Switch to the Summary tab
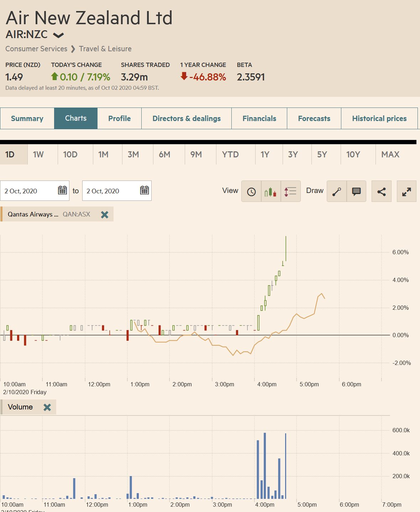The image size is (420, 512). point(27,119)
